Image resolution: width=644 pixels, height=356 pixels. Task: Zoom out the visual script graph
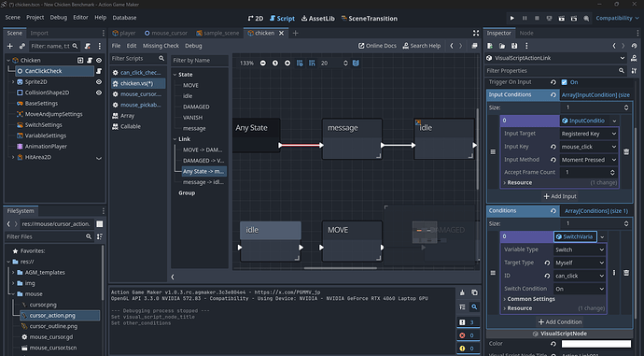point(263,63)
